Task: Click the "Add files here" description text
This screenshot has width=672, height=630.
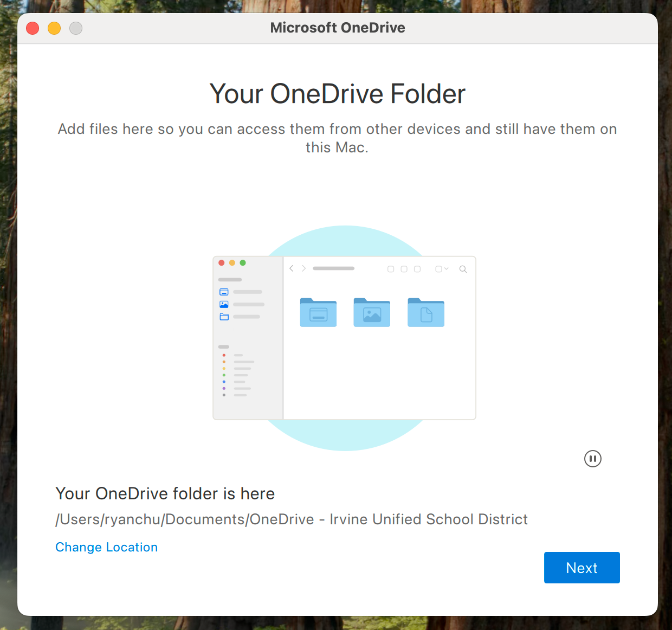Action: coord(337,138)
